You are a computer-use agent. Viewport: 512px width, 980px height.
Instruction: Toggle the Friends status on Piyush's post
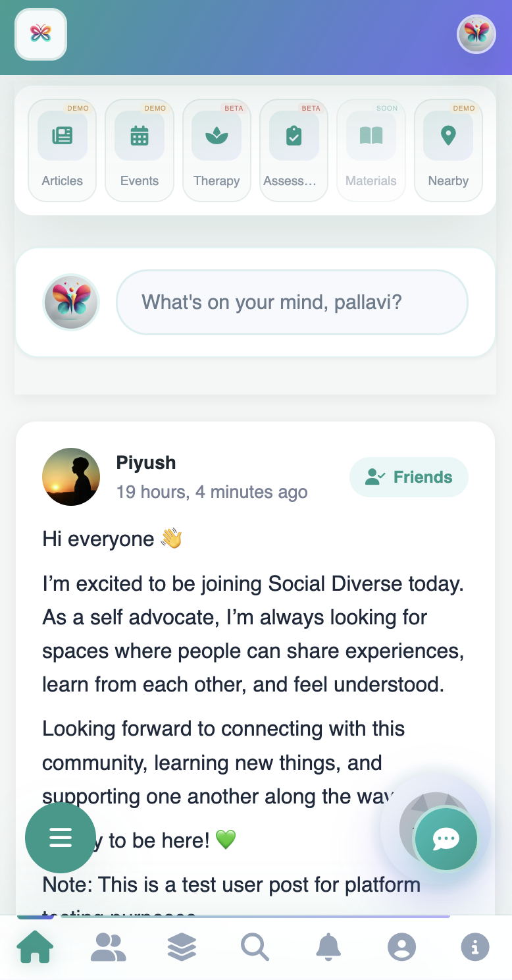tap(409, 477)
